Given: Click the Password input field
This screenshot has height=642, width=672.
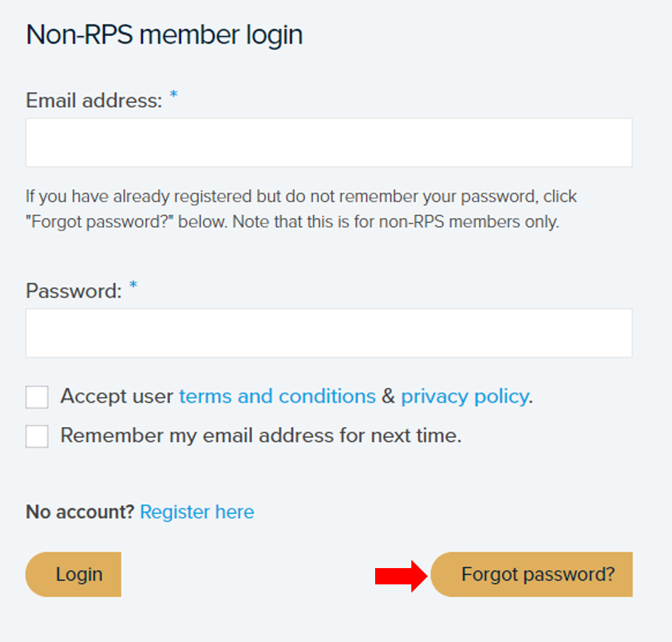Looking at the screenshot, I should coord(329,333).
